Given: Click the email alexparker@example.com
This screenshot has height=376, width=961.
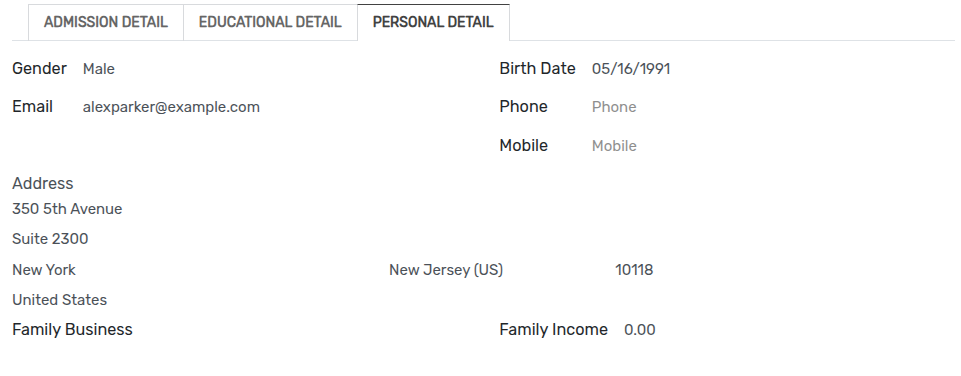Looking at the screenshot, I should (171, 107).
